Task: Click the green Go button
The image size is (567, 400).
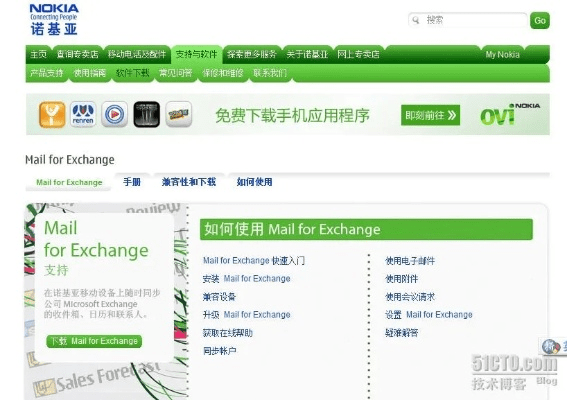Action: 540,20
